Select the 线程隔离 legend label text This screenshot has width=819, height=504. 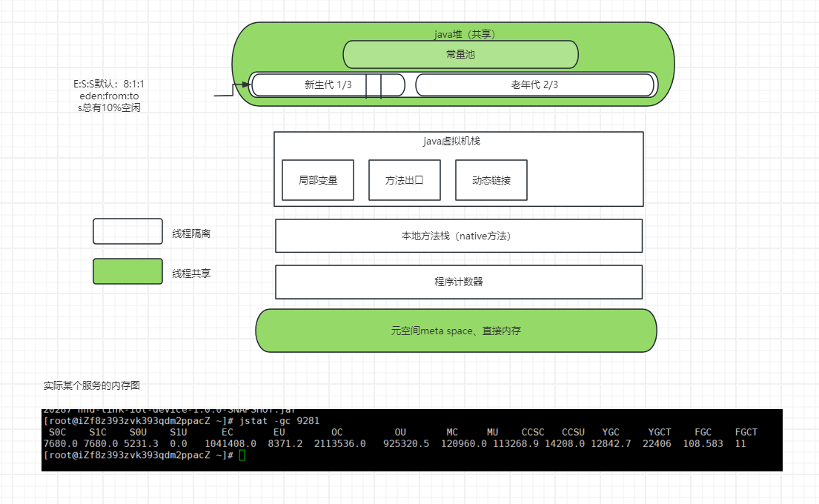tap(191, 233)
